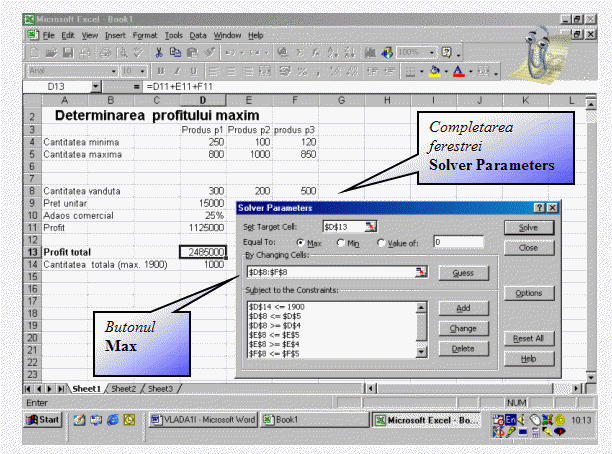612x454 pixels.
Task: Click the Fill Color paint bucket swatch
Action: (435, 71)
